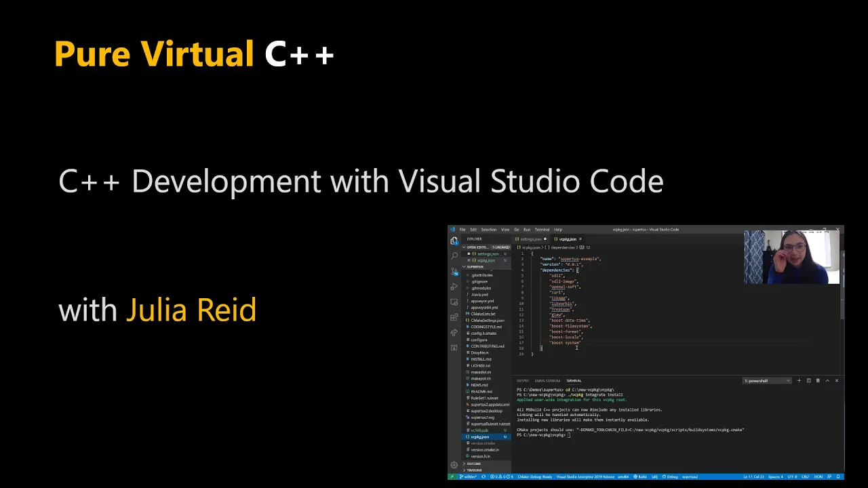Switch to the vcpkg.json editor tab
This screenshot has width=868, height=488.
[567, 239]
